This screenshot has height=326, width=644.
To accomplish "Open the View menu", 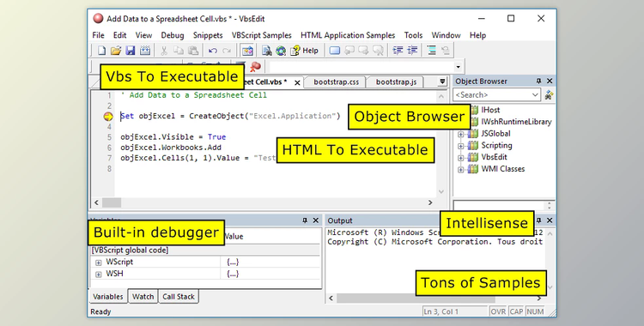I will point(143,35).
